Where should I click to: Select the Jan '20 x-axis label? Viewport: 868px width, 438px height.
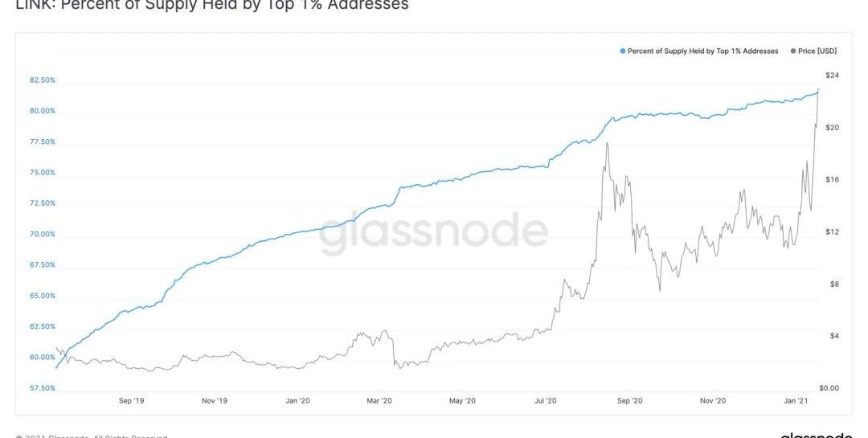coord(297,400)
